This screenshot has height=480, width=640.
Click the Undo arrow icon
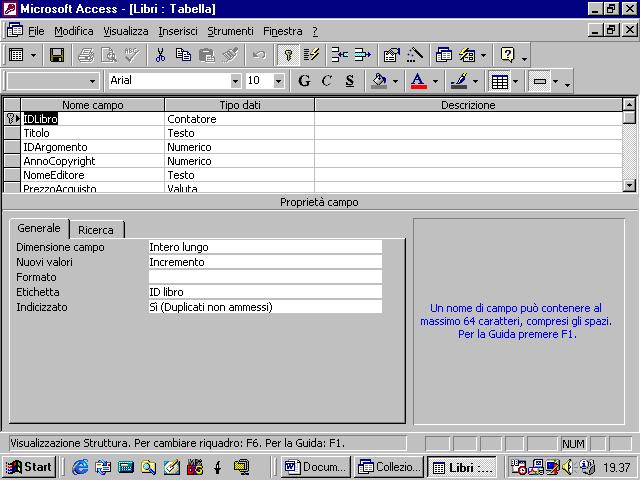pos(259,55)
